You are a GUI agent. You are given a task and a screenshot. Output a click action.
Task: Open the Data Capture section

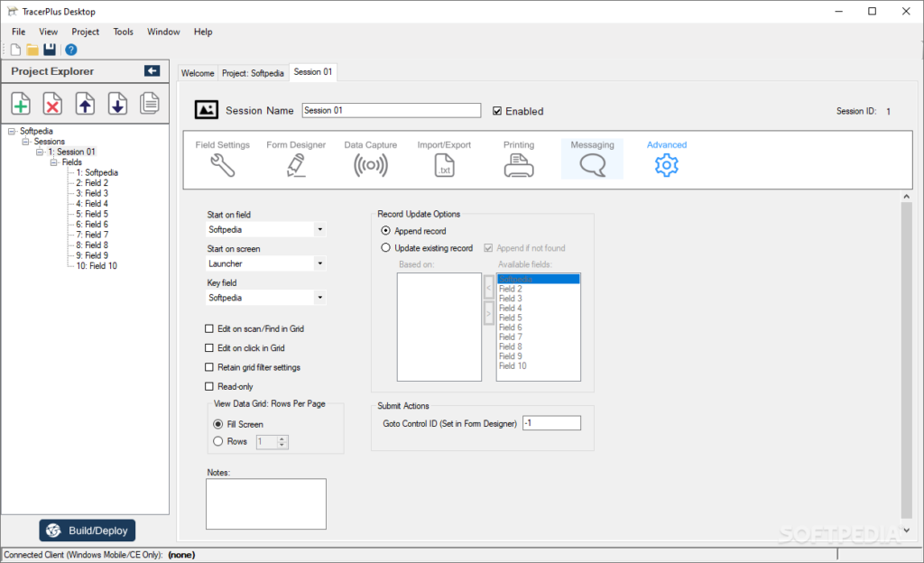371,159
